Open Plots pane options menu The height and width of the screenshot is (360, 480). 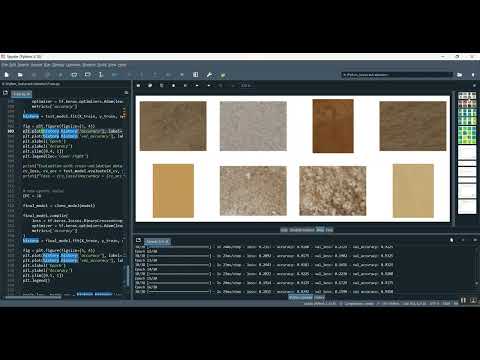pyautogui.click(x=475, y=86)
